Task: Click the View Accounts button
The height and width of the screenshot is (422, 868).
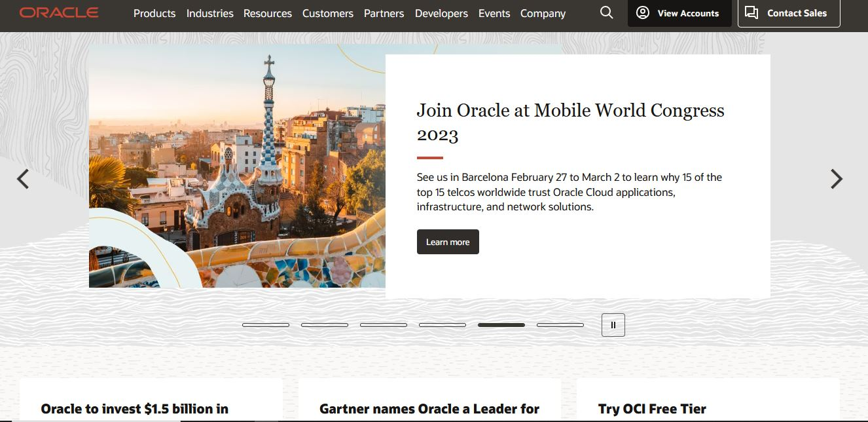Action: 679,13
